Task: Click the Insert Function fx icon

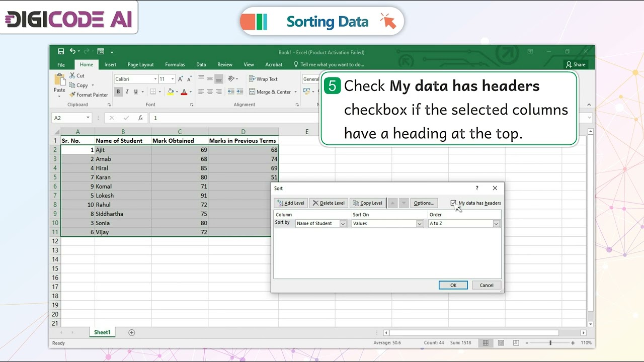Action: coord(140,118)
